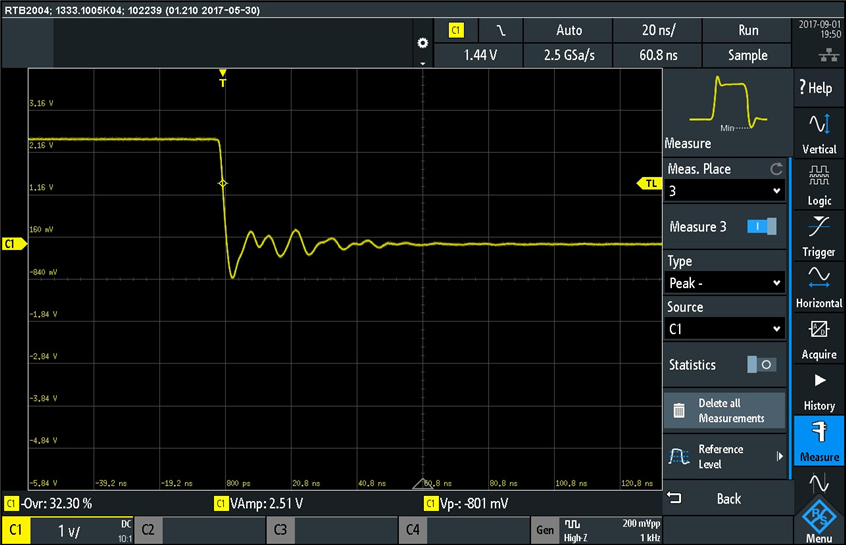The width and height of the screenshot is (846, 545).
Task: Open the Horizontal settings
Action: coord(818,288)
